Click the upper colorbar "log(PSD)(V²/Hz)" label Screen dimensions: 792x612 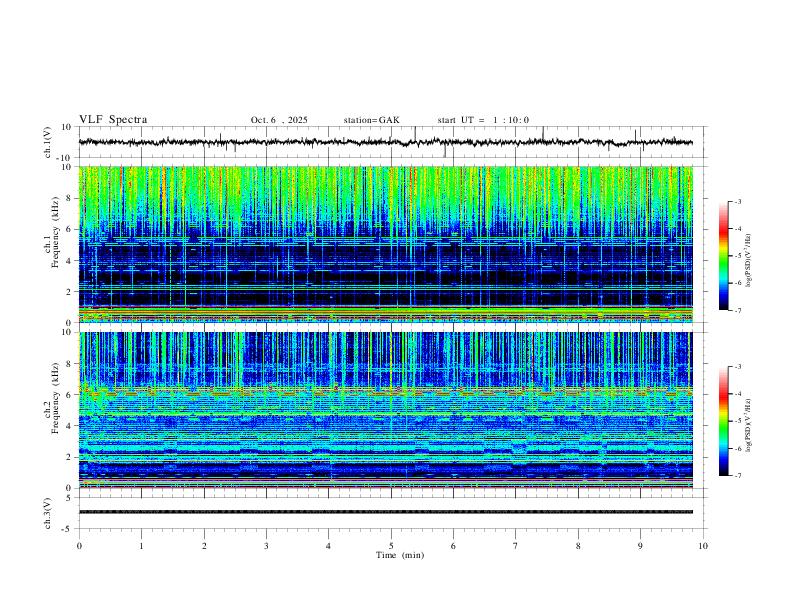pos(748,260)
